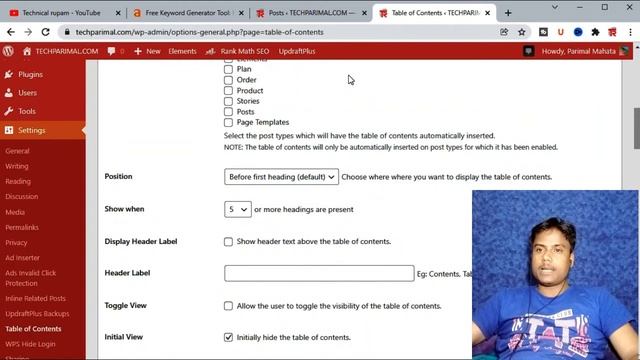Check the Order post type
Image resolution: width=640 pixels, height=360 pixels.
coord(228,80)
